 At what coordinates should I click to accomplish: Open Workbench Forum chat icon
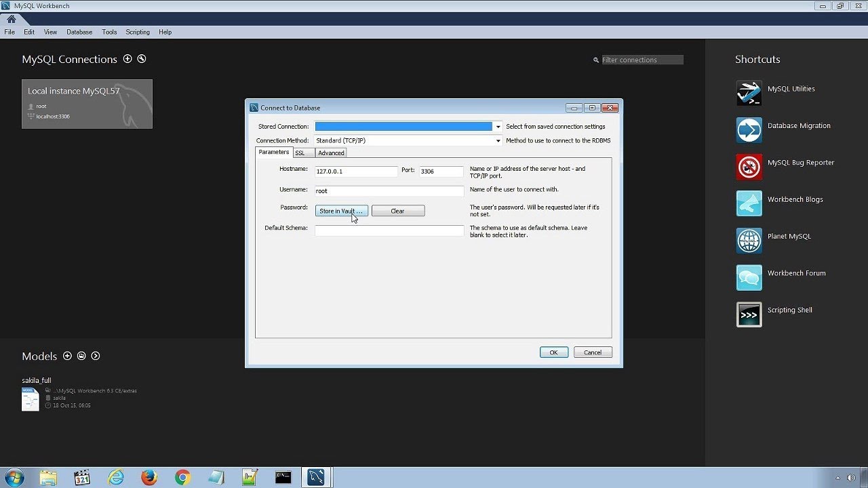749,277
